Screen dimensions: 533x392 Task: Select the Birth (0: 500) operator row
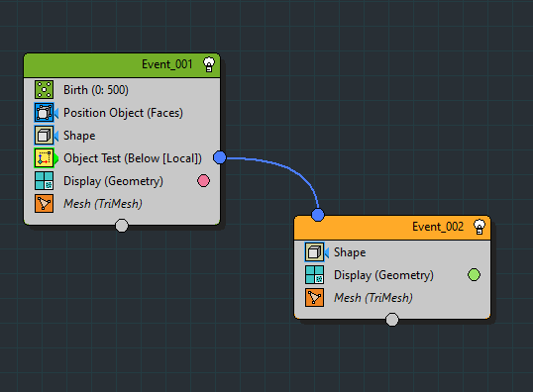coord(122,90)
